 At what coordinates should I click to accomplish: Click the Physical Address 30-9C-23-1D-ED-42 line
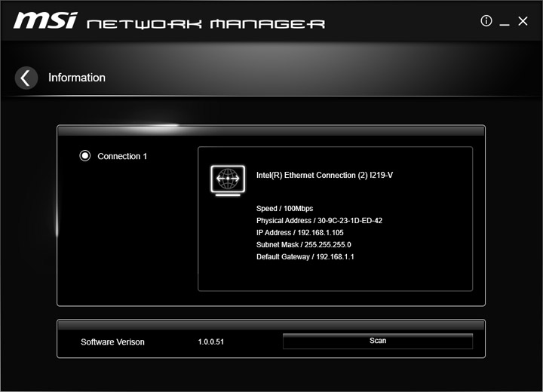319,221
